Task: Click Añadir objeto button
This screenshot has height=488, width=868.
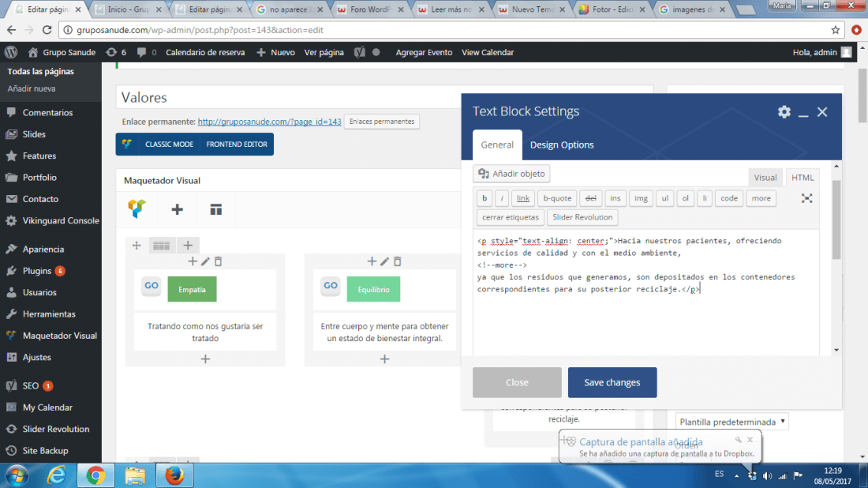Action: click(x=511, y=174)
